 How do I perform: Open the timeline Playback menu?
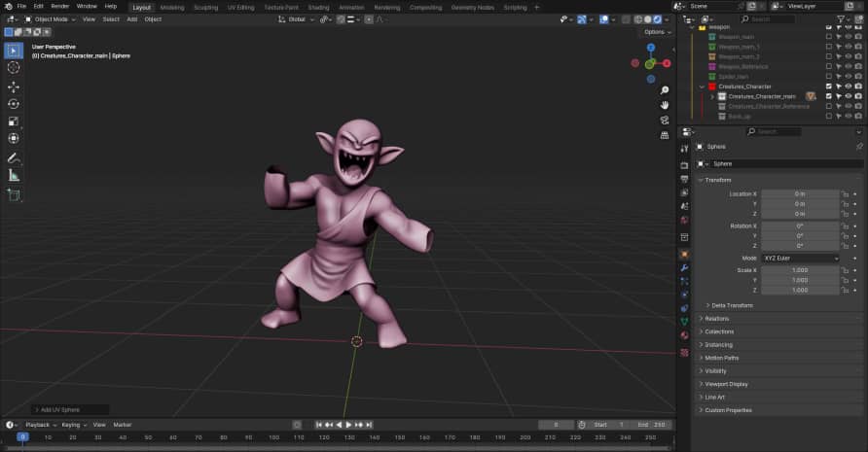click(x=41, y=425)
